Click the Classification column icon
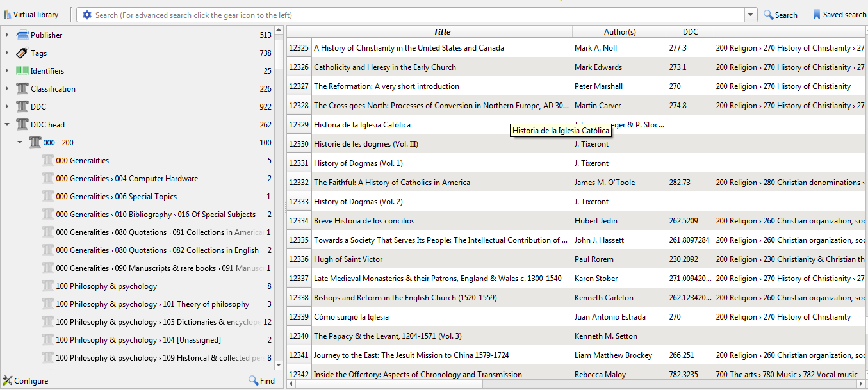Screen dimensions: 868x390 22,89
